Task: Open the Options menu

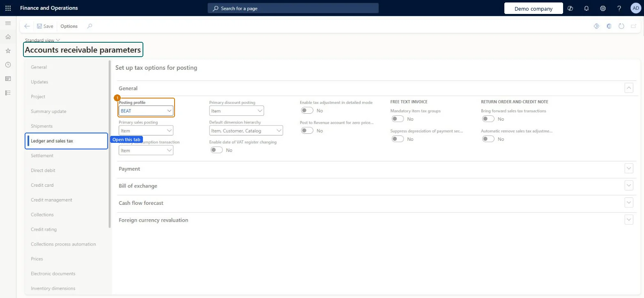Action: point(69,26)
